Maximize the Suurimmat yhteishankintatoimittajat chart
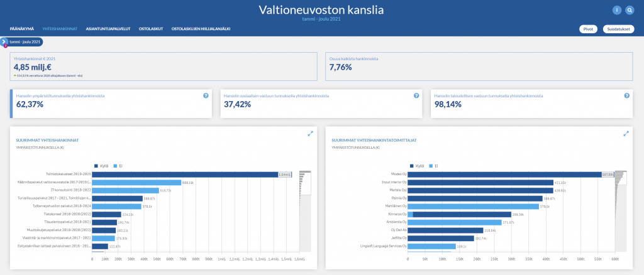The width and height of the screenshot is (644, 275). click(x=626, y=133)
